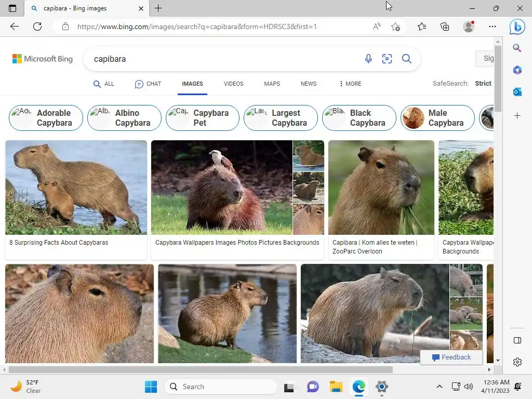Select Male Capybara suggestion chip
This screenshot has width=532, height=399.
coord(437,118)
